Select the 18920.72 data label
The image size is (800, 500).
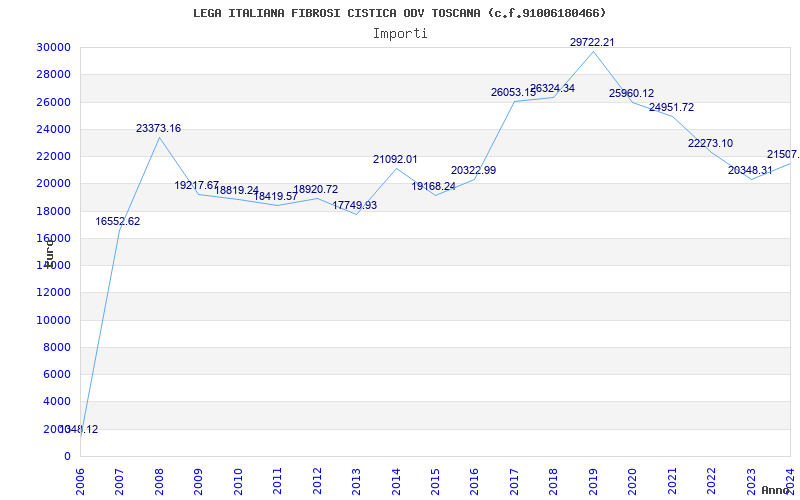pyautogui.click(x=315, y=189)
